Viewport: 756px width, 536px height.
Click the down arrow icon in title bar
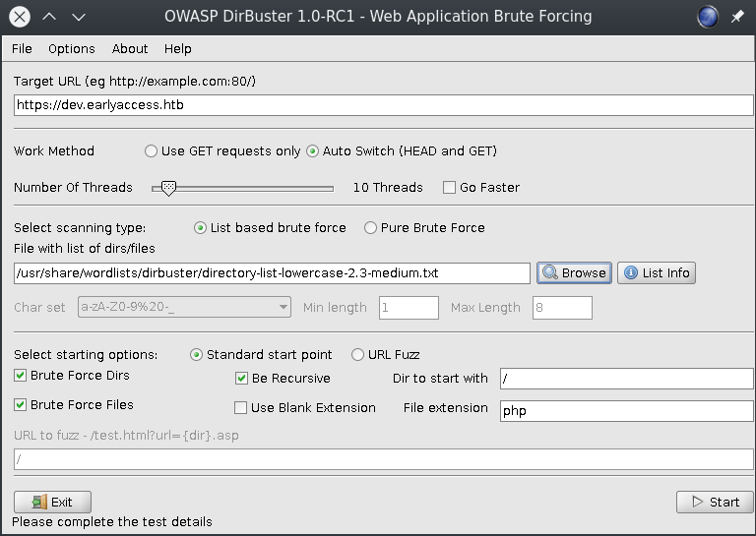click(x=79, y=17)
